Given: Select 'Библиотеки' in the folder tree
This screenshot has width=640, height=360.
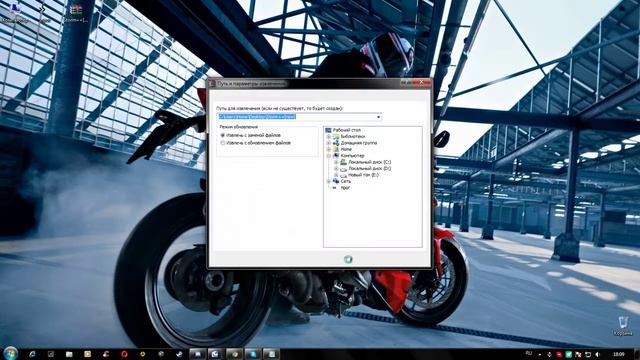Looking at the screenshot, I should (x=353, y=137).
